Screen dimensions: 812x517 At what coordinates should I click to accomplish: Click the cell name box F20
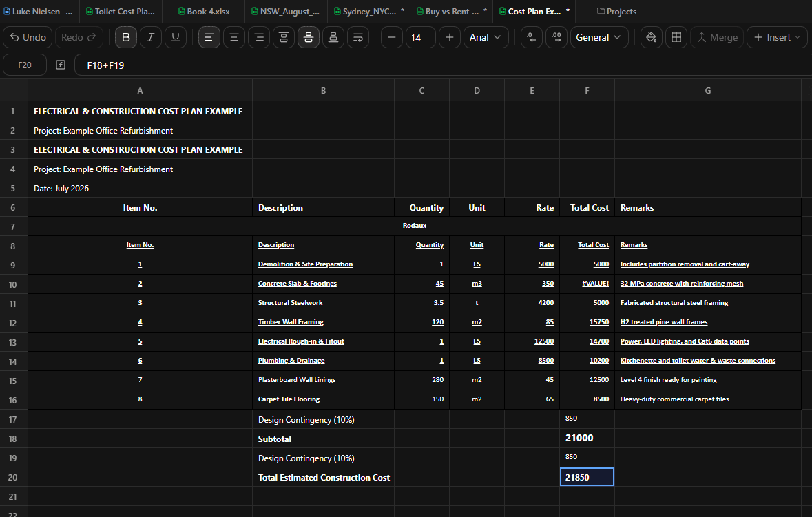click(25, 65)
